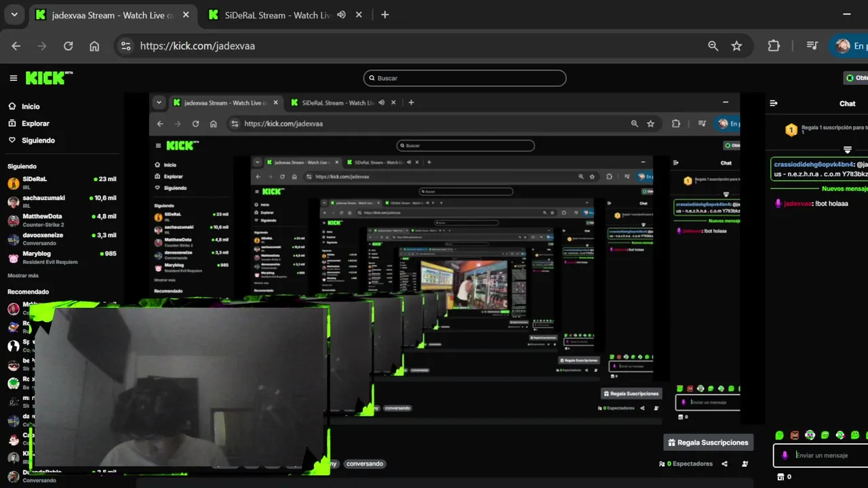Image resolution: width=868 pixels, height=488 pixels.
Task: Click Maryblog's pink avatar in sidebar
Action: [x=13, y=258]
